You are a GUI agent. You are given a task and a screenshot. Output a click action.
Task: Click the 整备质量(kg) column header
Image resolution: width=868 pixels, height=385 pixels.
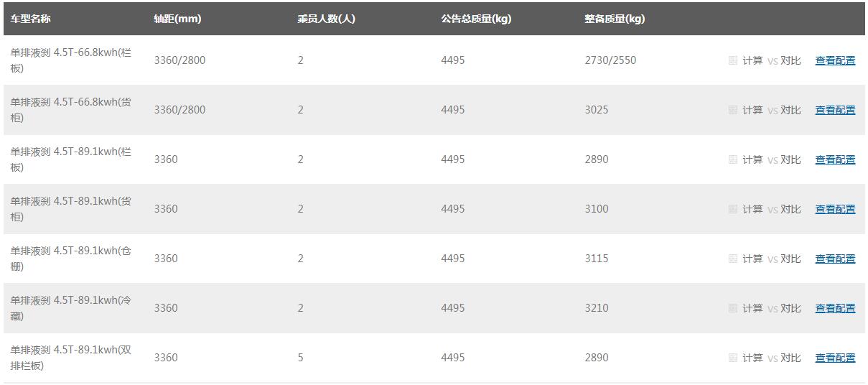tap(615, 19)
